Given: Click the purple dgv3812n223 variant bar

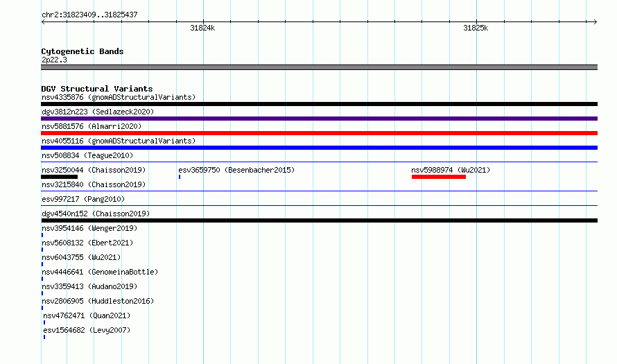Looking at the screenshot, I should pyautogui.click(x=319, y=119).
